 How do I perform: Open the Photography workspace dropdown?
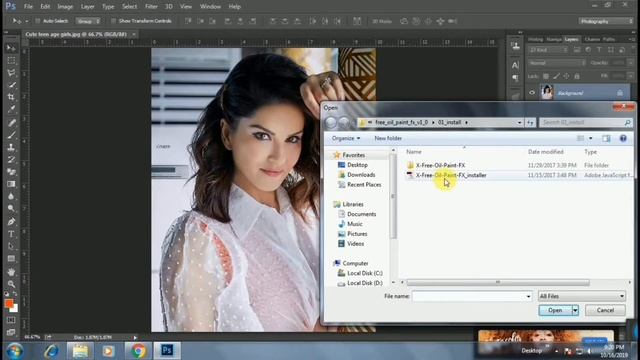(x=606, y=21)
